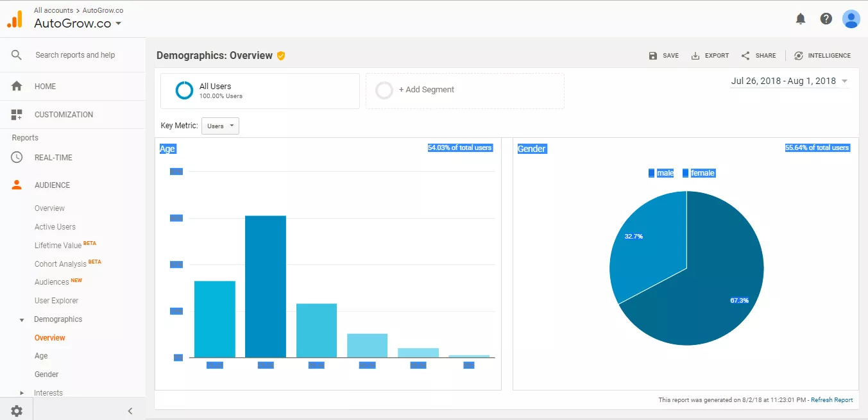
Task: Collapse the Demographics tree section
Action: (22, 319)
